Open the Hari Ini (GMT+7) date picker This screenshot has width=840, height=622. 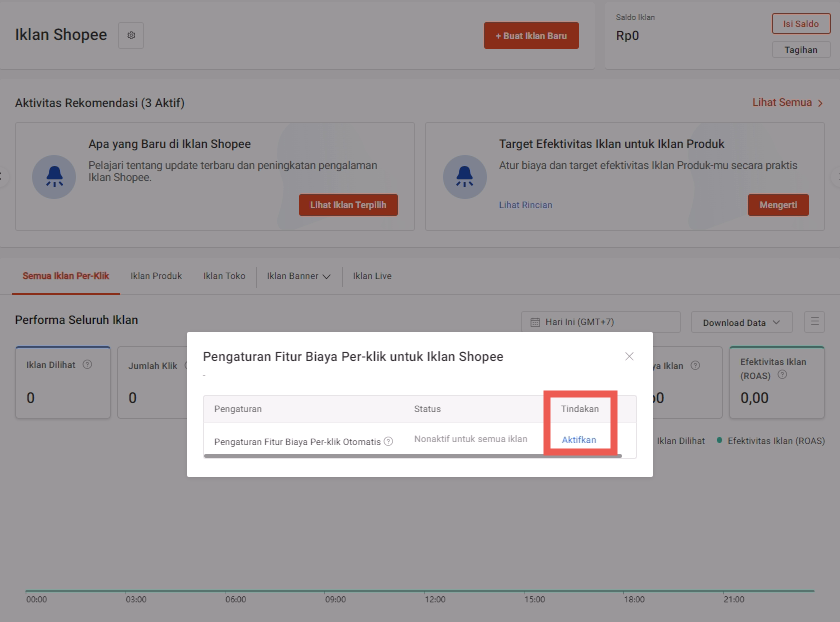(x=601, y=322)
